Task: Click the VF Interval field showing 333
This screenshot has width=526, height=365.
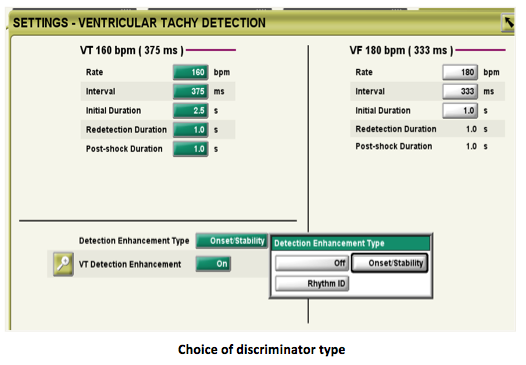Action: tap(460, 91)
